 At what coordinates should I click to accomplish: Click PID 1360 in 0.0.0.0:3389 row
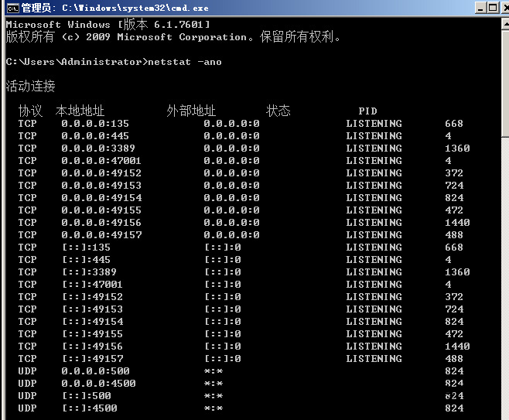pyautogui.click(x=457, y=149)
